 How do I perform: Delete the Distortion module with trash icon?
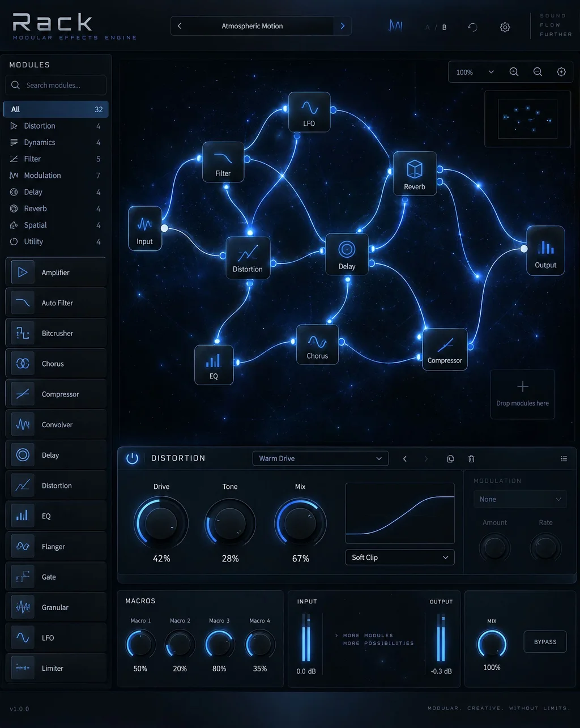[x=471, y=459]
